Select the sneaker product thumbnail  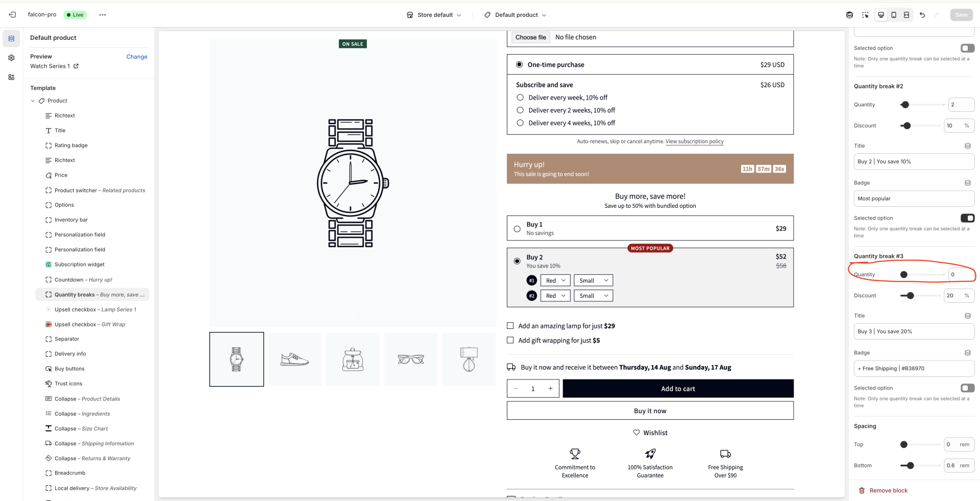click(295, 360)
